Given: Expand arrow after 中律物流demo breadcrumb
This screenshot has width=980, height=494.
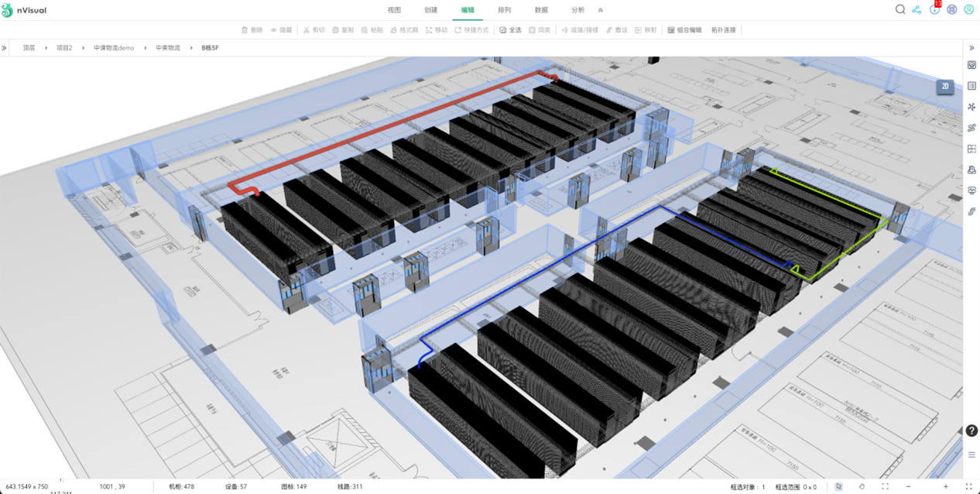Looking at the screenshot, I should click(145, 48).
